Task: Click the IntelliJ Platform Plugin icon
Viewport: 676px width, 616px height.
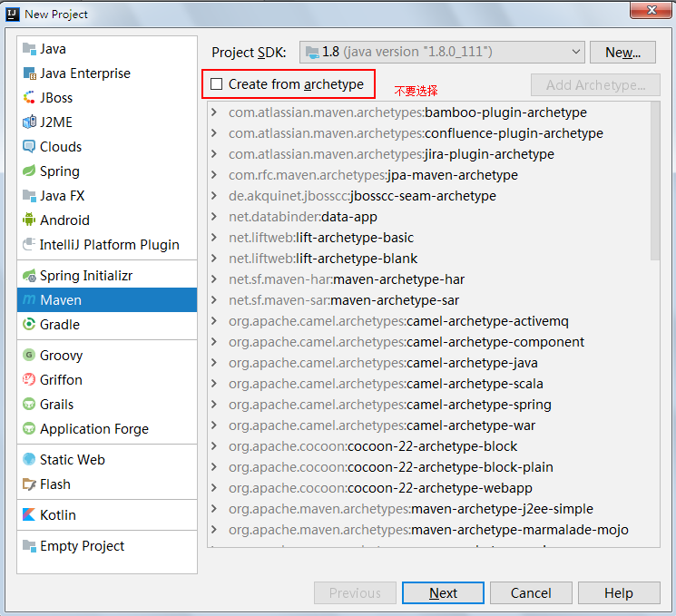Action: 29,244
